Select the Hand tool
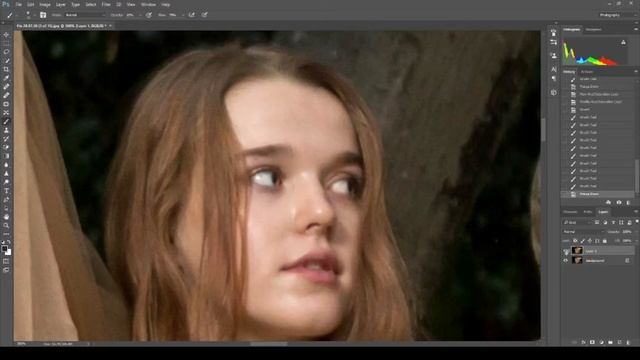Screen dimensions: 640x360 coord(6,217)
